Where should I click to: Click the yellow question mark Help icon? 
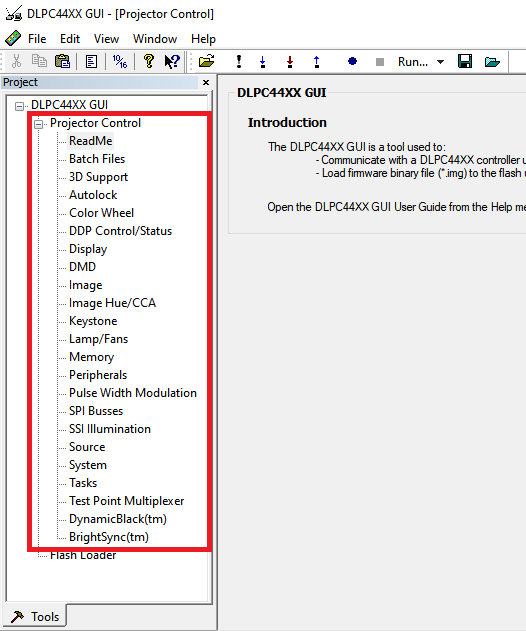[x=149, y=61]
